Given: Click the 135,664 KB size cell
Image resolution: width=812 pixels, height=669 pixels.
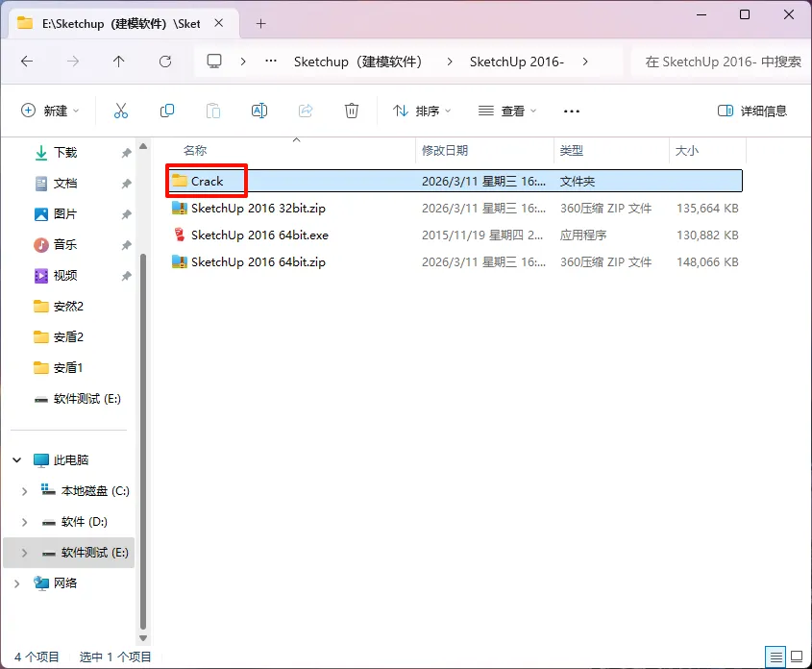Looking at the screenshot, I should click(x=707, y=209).
